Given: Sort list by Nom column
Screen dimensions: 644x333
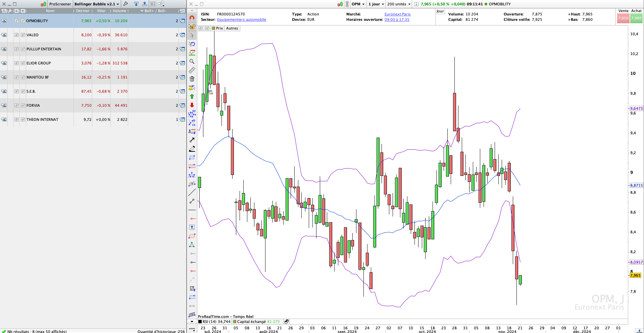Looking at the screenshot, I should 50,11.
